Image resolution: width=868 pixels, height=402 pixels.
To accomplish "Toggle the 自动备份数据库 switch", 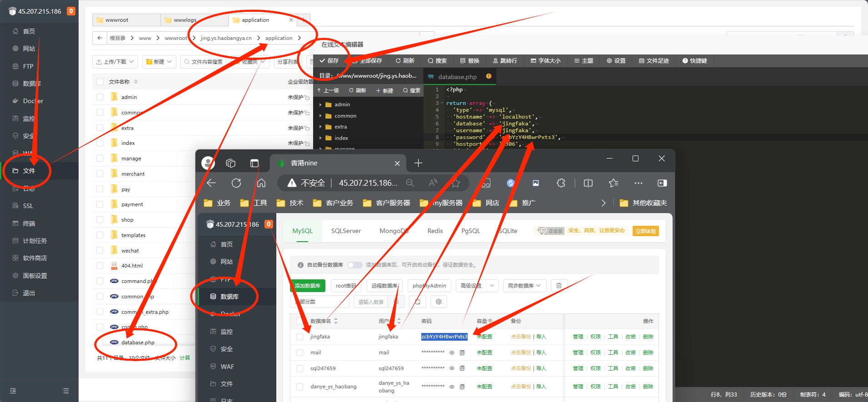I will pos(355,265).
